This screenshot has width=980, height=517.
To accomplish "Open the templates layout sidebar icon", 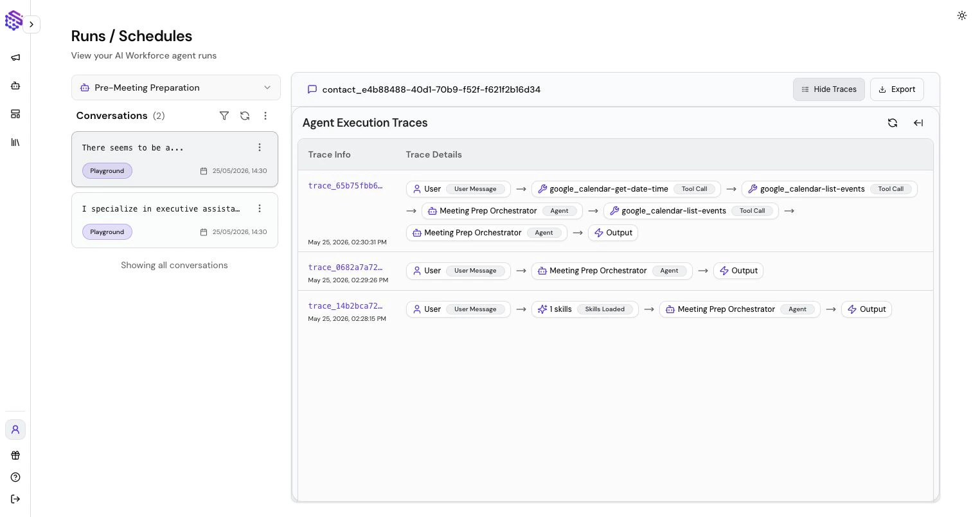I will click(x=15, y=114).
